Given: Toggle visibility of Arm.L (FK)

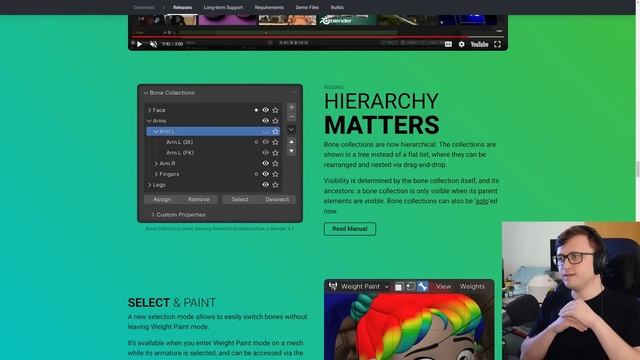Looking at the screenshot, I should [265, 153].
